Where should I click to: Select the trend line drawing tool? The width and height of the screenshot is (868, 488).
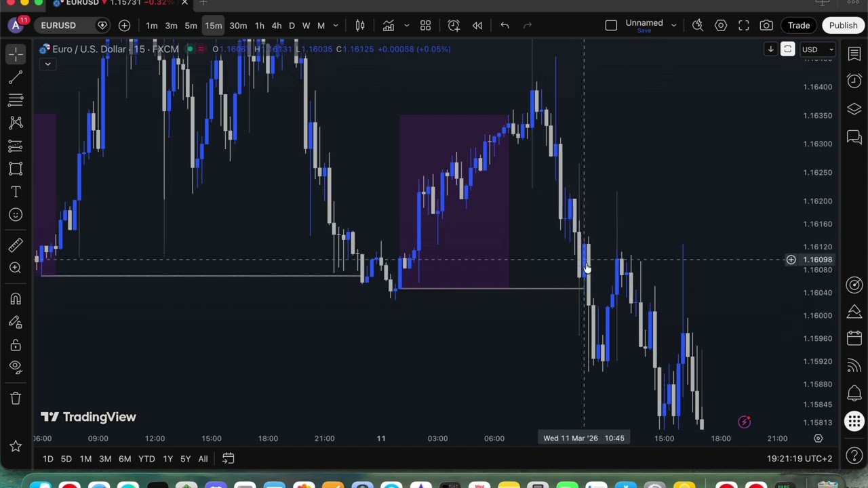point(16,78)
